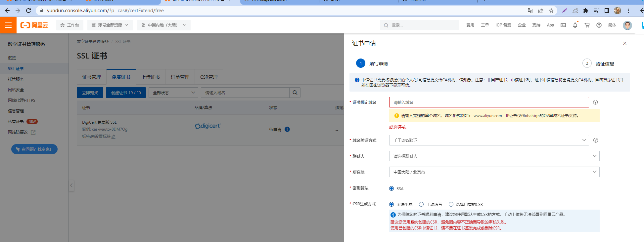Open the shopping cart icon
This screenshot has height=242, width=644.
coord(587,25)
